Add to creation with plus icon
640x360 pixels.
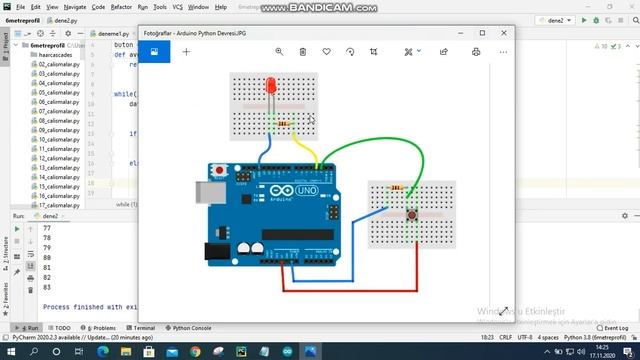[x=186, y=52]
